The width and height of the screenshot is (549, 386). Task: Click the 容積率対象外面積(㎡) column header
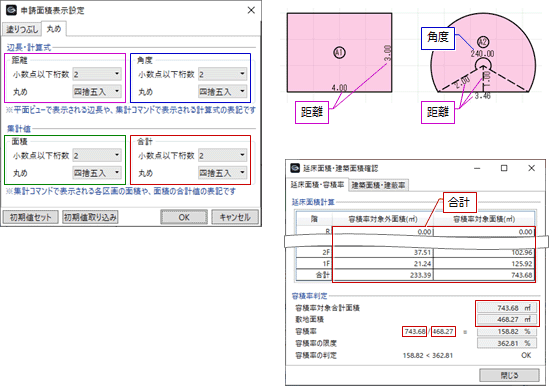pyautogui.click(x=383, y=220)
